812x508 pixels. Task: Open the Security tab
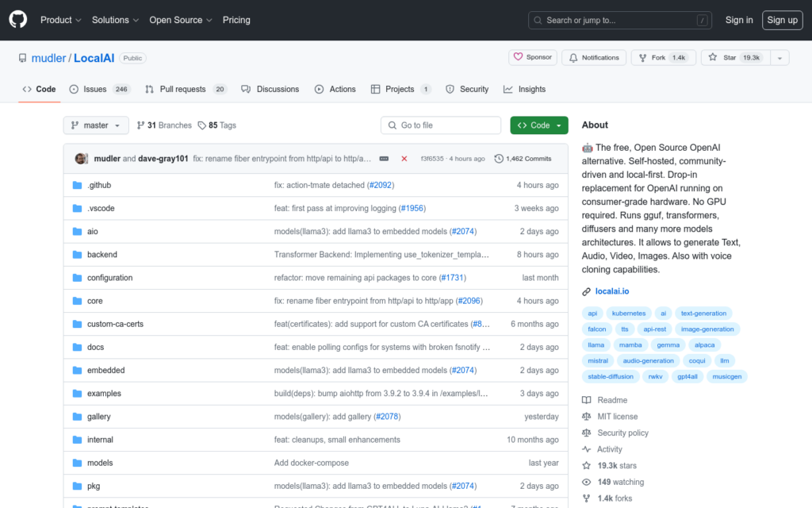467,89
